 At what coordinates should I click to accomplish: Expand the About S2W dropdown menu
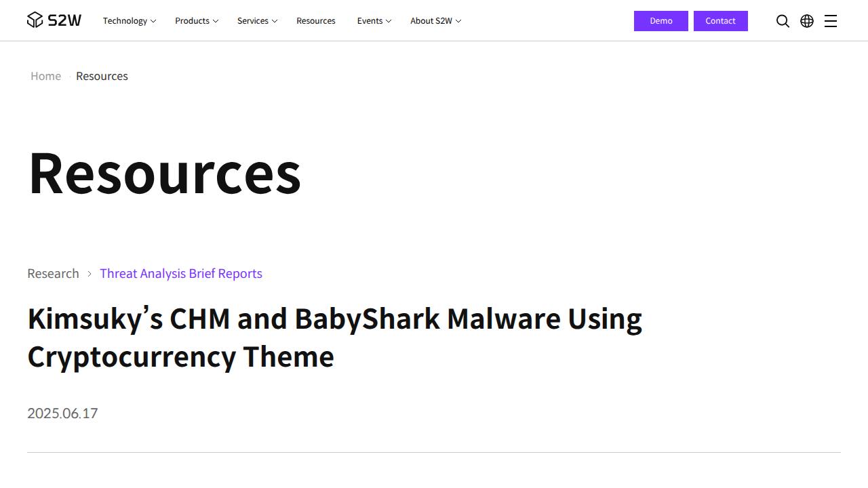(x=436, y=21)
